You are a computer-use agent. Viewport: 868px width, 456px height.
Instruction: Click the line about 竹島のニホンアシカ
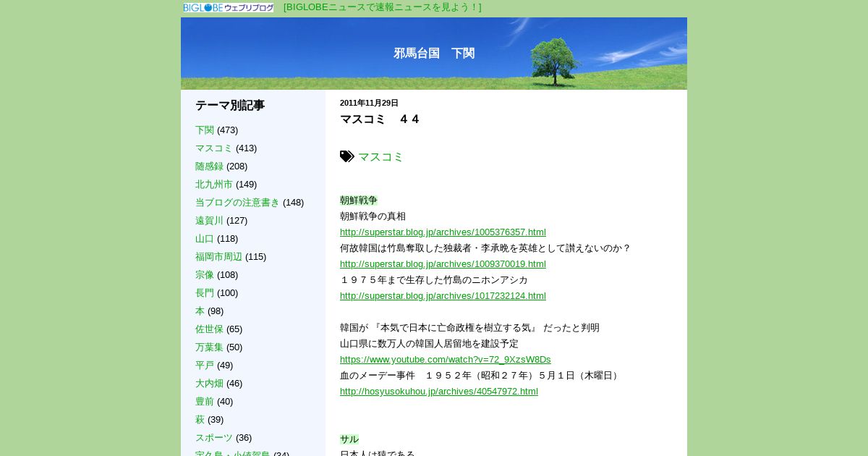click(434, 280)
